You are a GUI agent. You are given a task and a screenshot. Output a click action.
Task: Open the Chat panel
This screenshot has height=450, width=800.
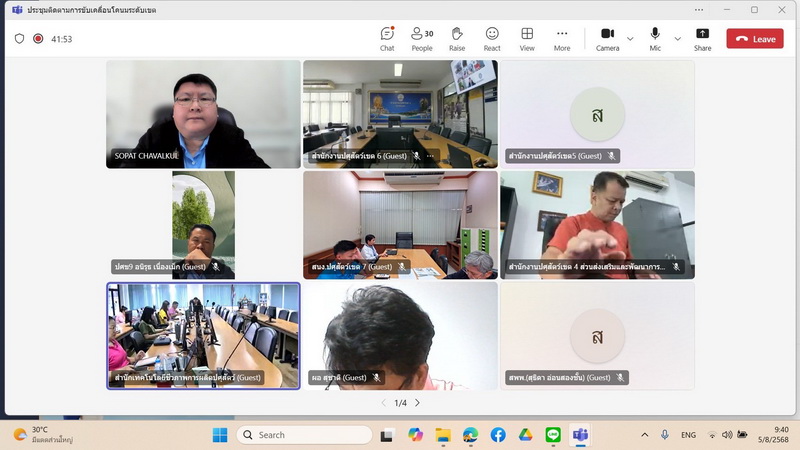click(387, 38)
